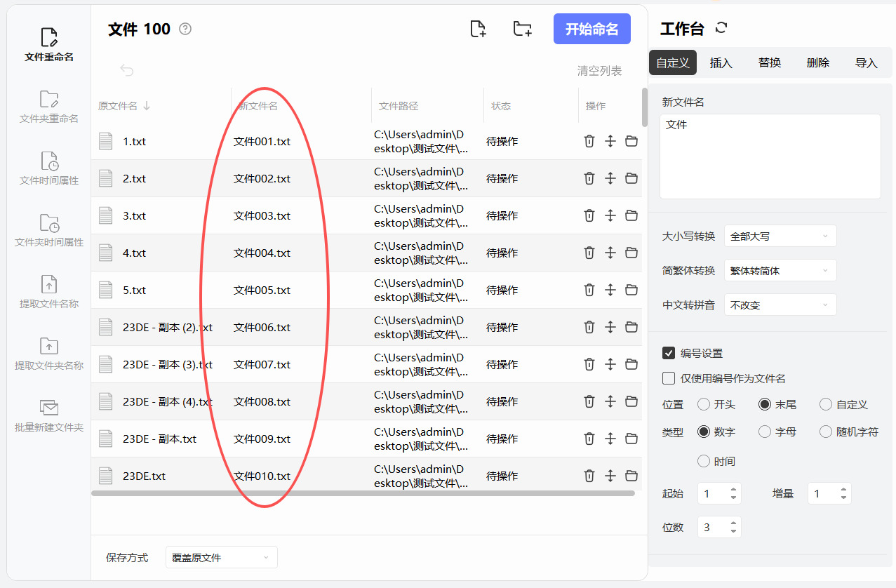Select 开头 position radio button
This screenshot has height=588, width=896.
[x=704, y=404]
